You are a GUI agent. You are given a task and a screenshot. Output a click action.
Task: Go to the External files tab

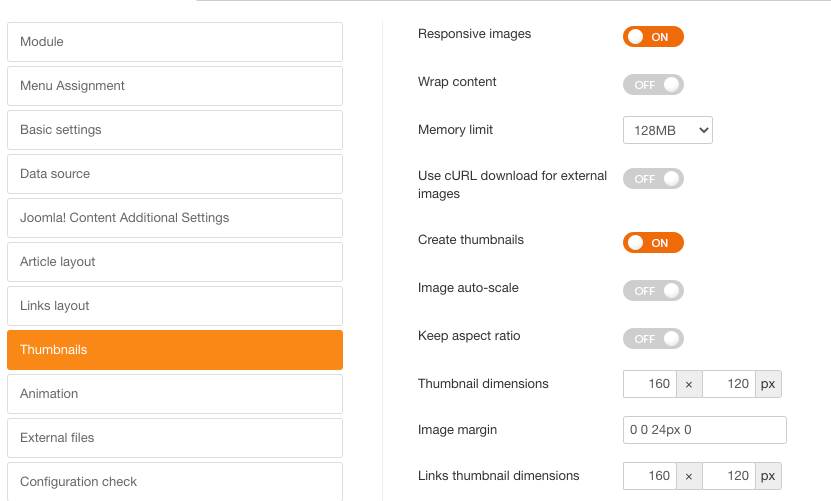(175, 438)
